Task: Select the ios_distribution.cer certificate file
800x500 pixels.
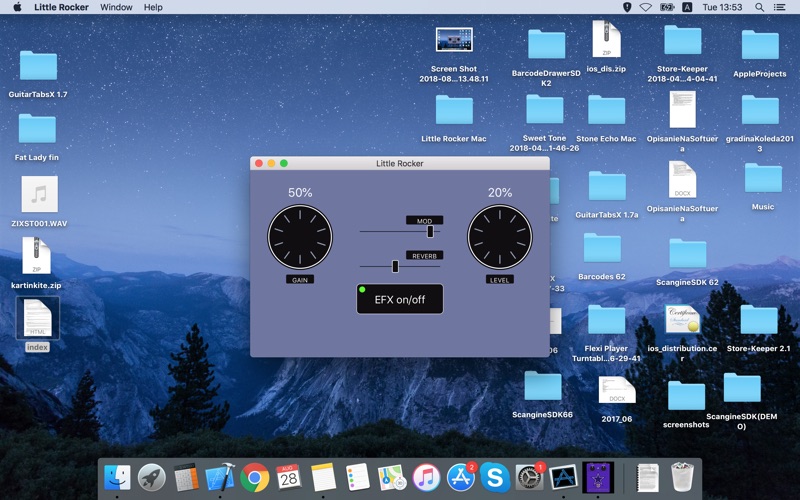Action: click(x=683, y=319)
